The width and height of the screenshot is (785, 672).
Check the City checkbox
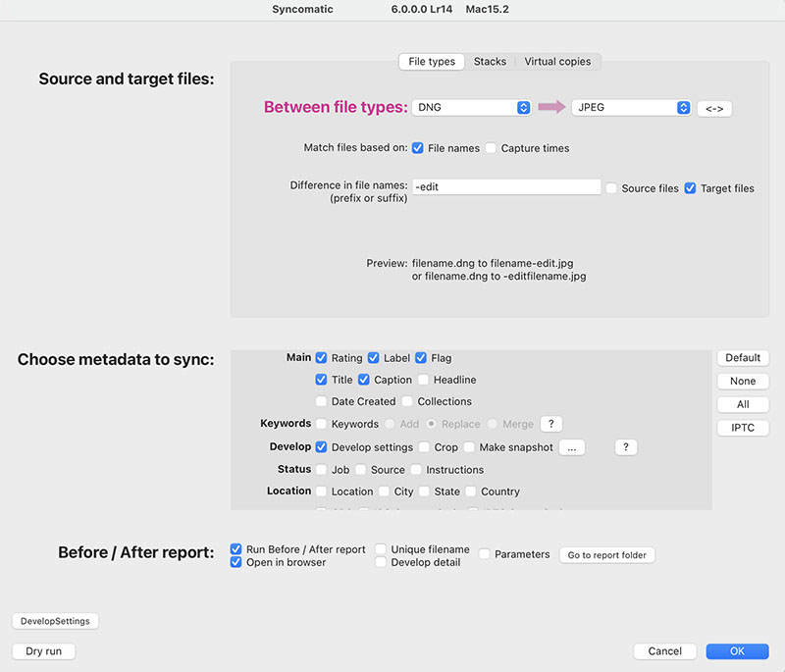(x=384, y=491)
